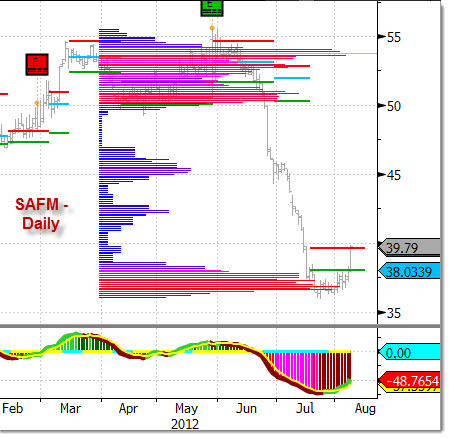The width and height of the screenshot is (449, 438).
Task: Click the red E earnings marker icon
Action: [x=37, y=64]
